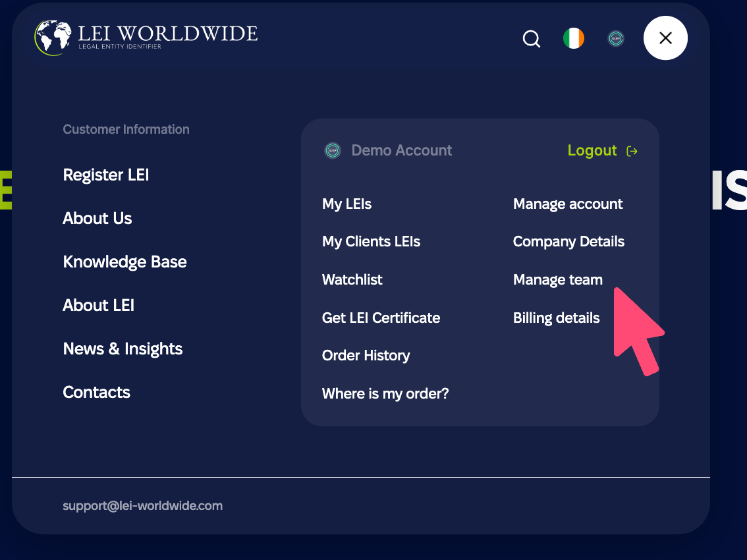
Task: Click the Customer Information heading
Action: pos(126,129)
